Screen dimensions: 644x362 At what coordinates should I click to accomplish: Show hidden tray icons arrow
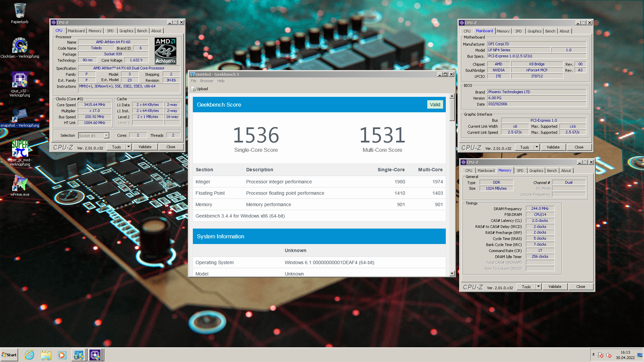[593, 355]
